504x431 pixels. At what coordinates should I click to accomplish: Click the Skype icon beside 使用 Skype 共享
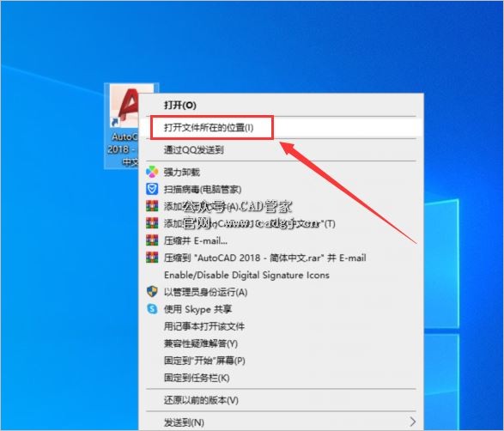(152, 309)
